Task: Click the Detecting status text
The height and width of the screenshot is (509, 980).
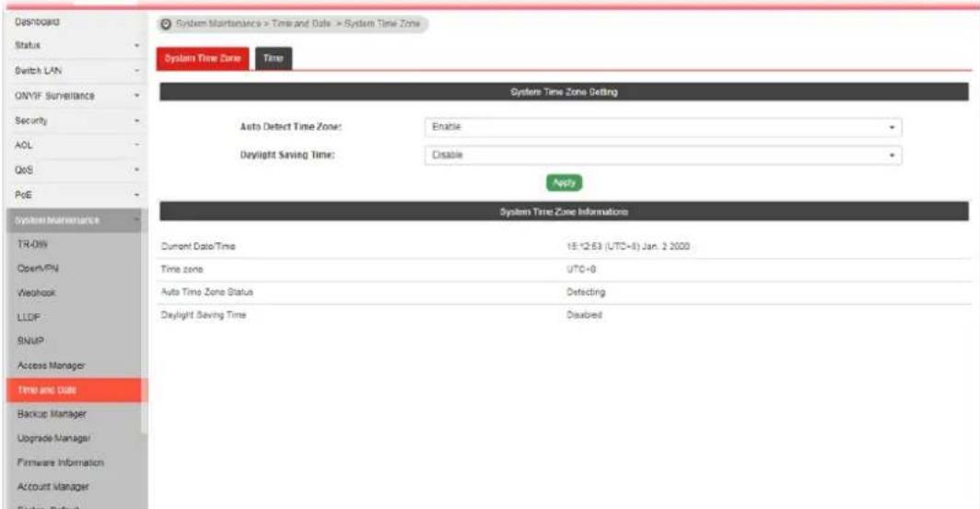Action: coord(586,292)
